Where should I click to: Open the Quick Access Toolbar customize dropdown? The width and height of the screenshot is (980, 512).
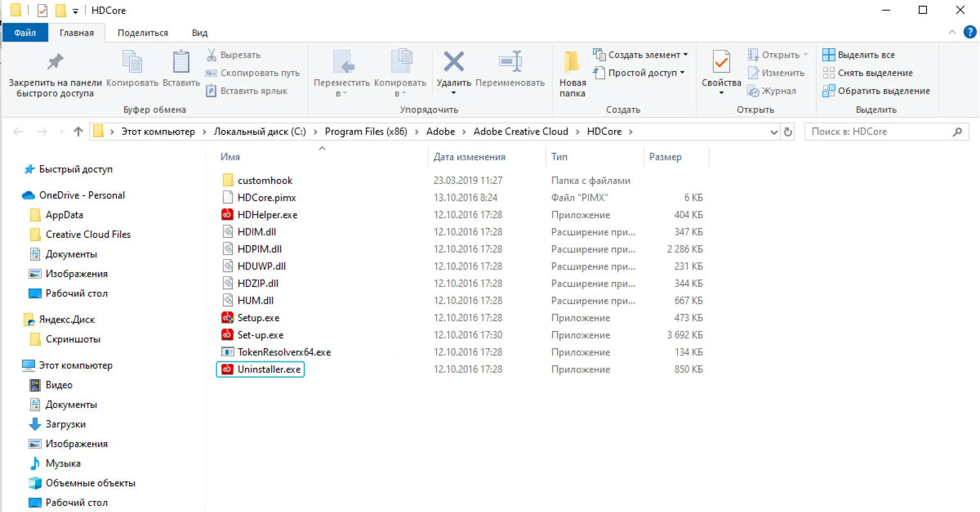(76, 11)
